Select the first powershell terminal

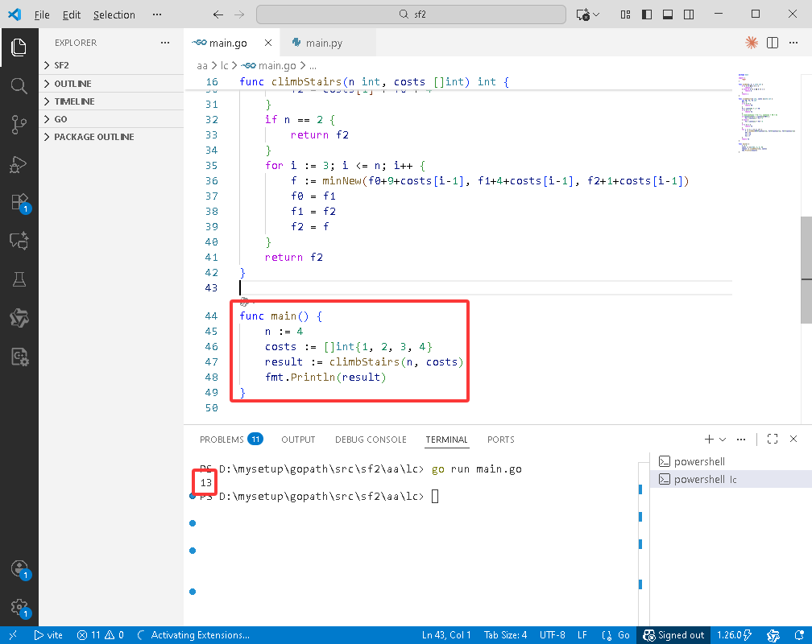pyautogui.click(x=731, y=461)
